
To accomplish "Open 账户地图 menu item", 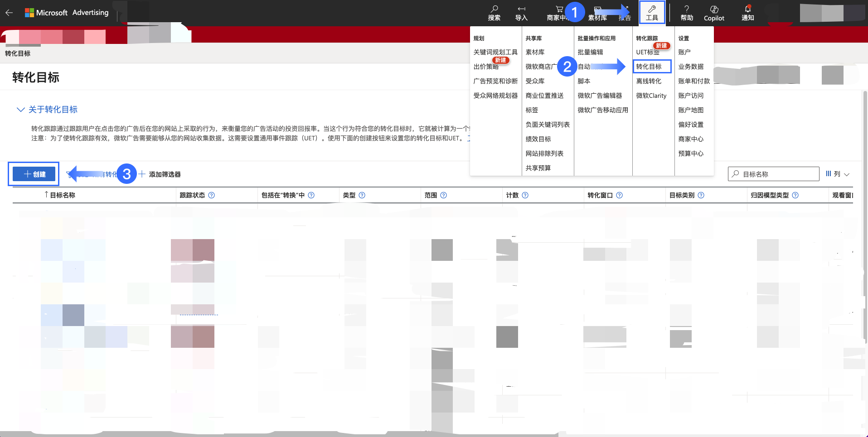I will (x=691, y=110).
